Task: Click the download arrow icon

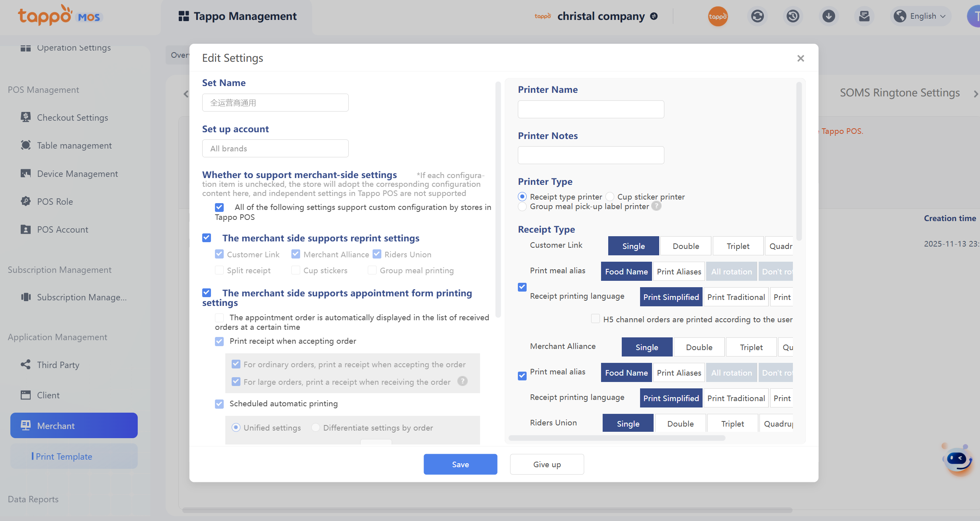Action: pyautogui.click(x=829, y=16)
